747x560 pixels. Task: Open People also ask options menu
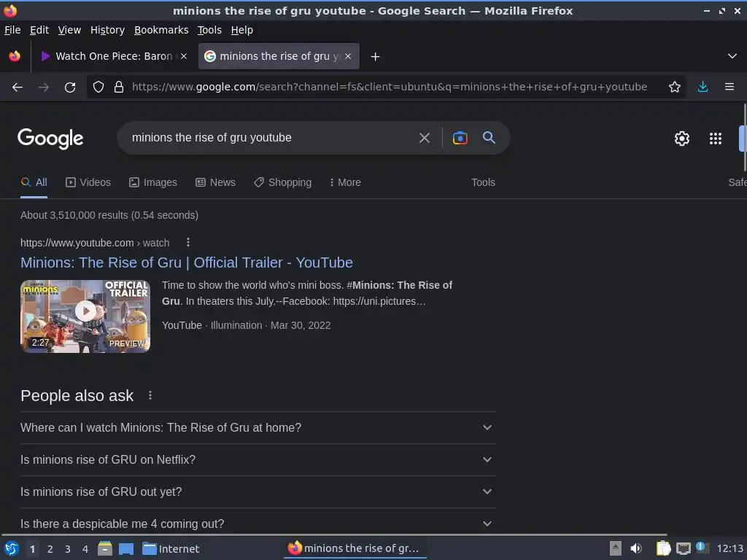tap(150, 395)
